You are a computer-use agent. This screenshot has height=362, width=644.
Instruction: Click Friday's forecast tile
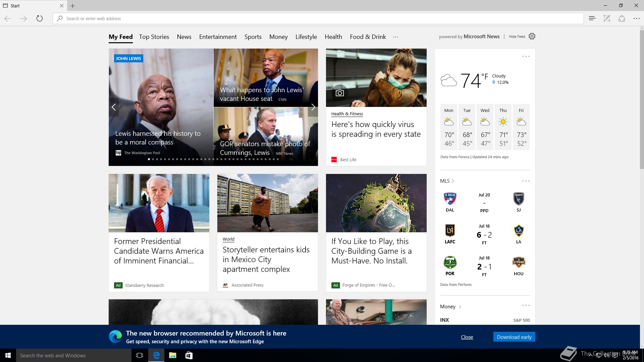521,127
